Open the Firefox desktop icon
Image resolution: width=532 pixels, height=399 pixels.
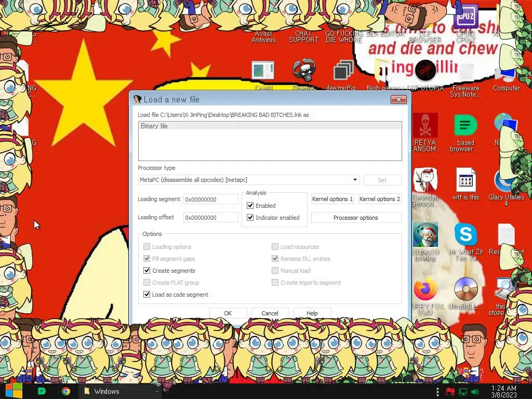pyautogui.click(x=425, y=289)
